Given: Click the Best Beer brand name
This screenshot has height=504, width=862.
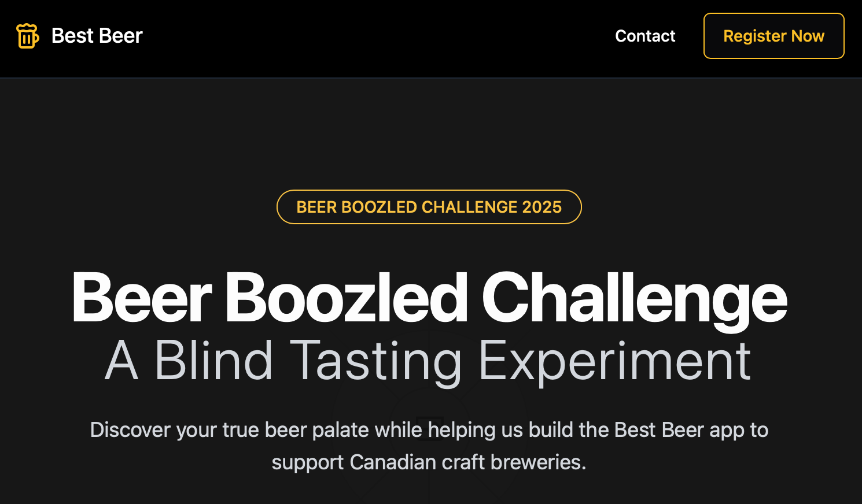Looking at the screenshot, I should point(97,36).
